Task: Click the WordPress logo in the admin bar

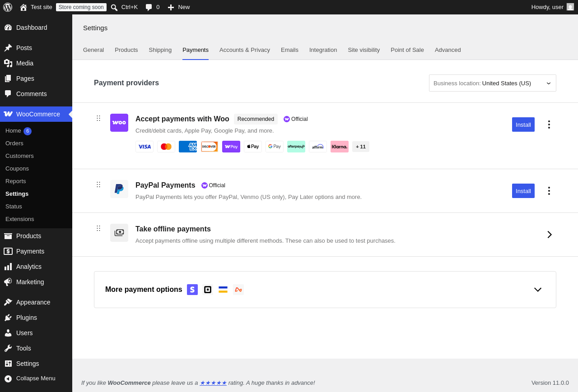Action: [x=8, y=7]
